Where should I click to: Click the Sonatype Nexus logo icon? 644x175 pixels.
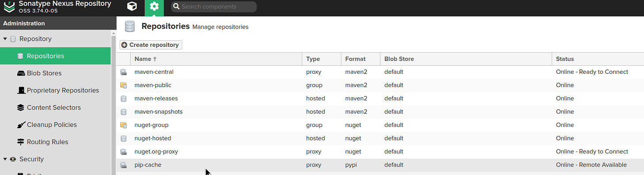[x=9, y=6]
